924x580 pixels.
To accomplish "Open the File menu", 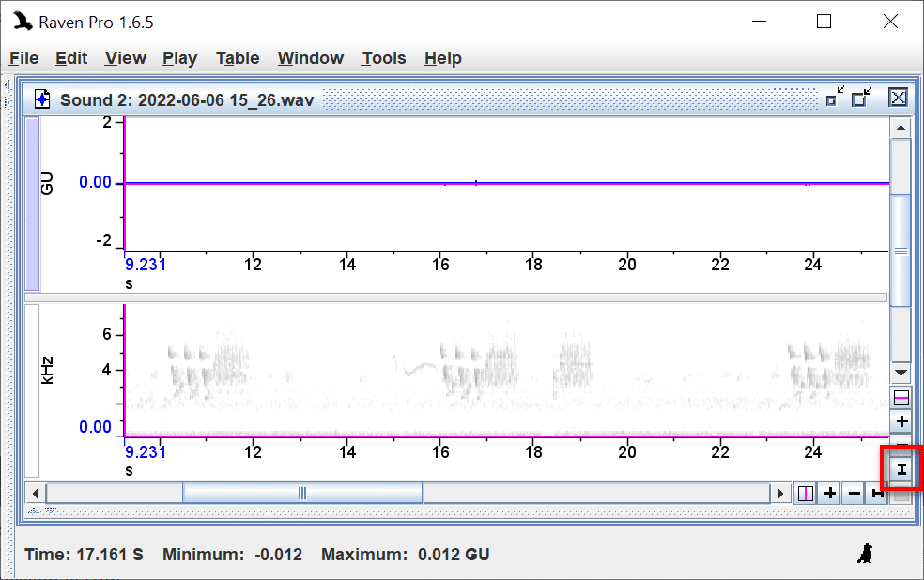I will click(x=24, y=58).
